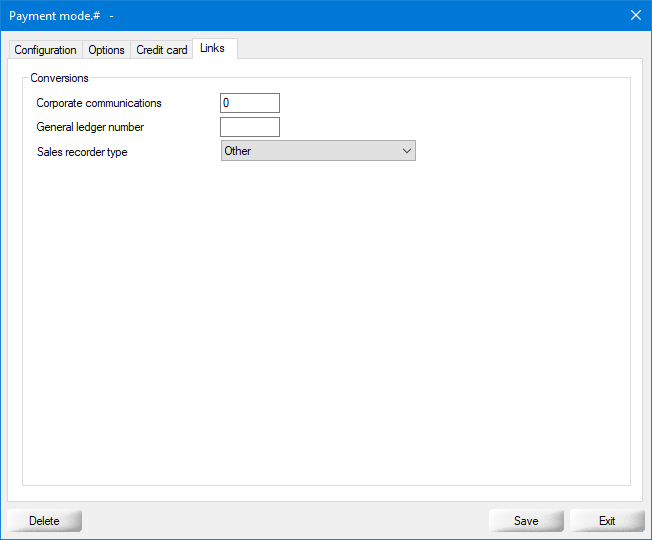Screen dimensions: 652x540
Task: Click the 'General ledger number' label
Action: click(90, 127)
